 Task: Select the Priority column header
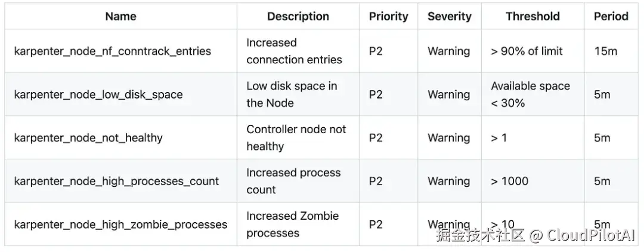389,17
